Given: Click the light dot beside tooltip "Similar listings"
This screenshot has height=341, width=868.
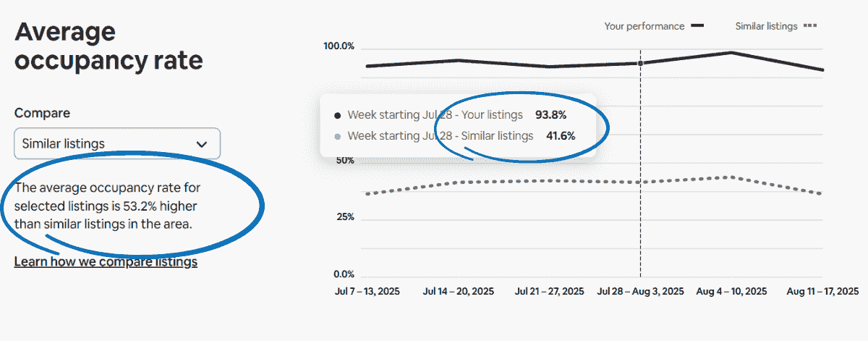Looking at the screenshot, I should tap(338, 136).
